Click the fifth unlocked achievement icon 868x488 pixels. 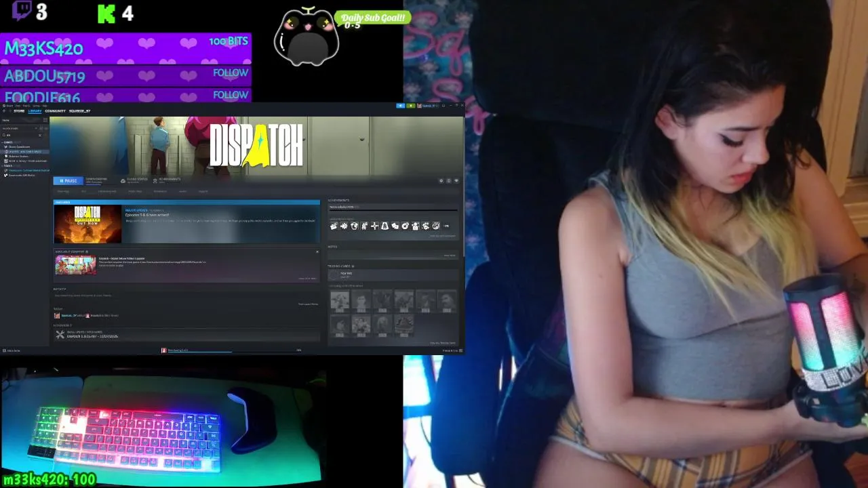374,226
